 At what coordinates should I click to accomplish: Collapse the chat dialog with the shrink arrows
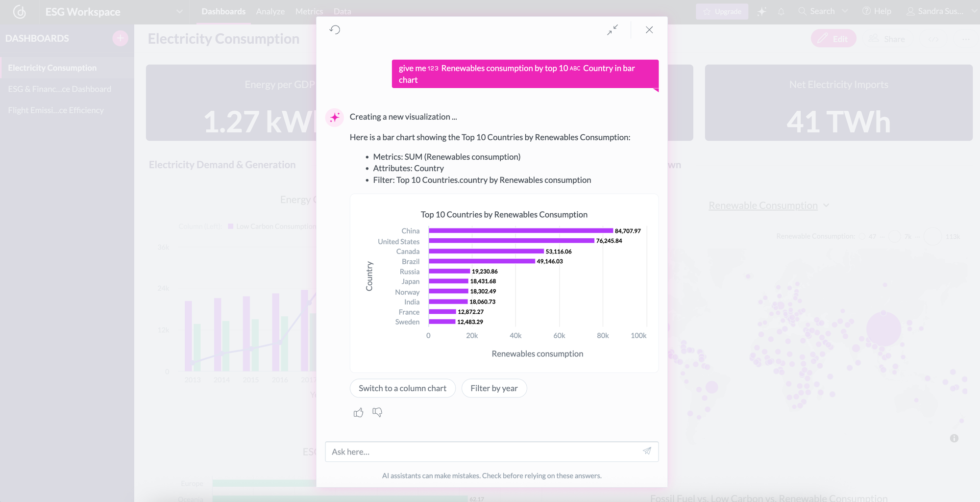pos(612,30)
